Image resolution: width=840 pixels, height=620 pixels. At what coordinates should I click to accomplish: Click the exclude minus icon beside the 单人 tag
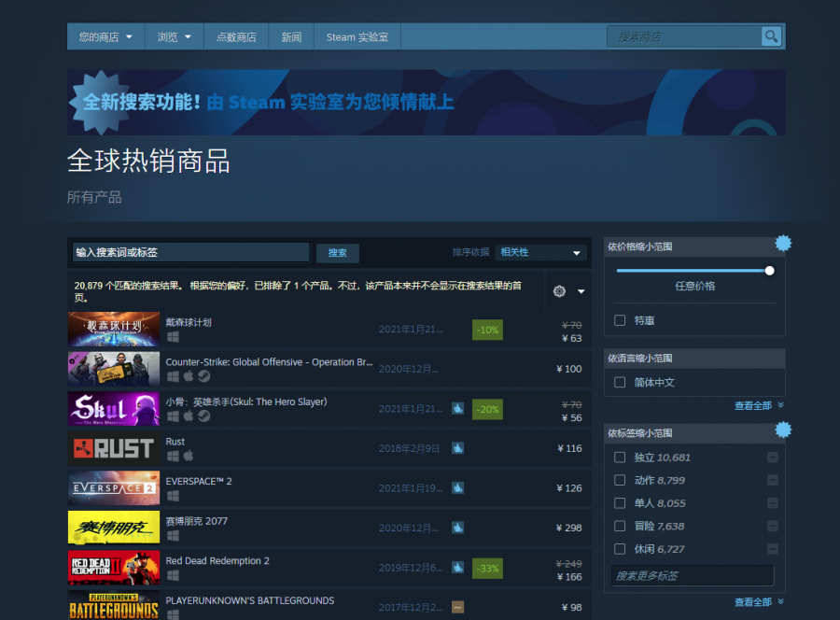tap(773, 503)
